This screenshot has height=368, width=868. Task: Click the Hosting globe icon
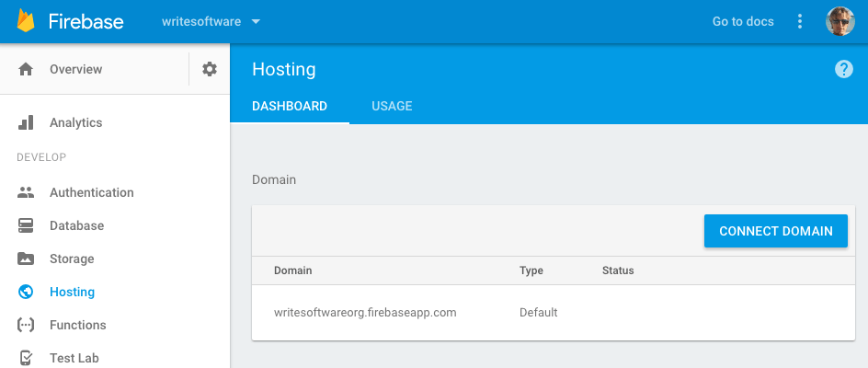pyautogui.click(x=26, y=292)
